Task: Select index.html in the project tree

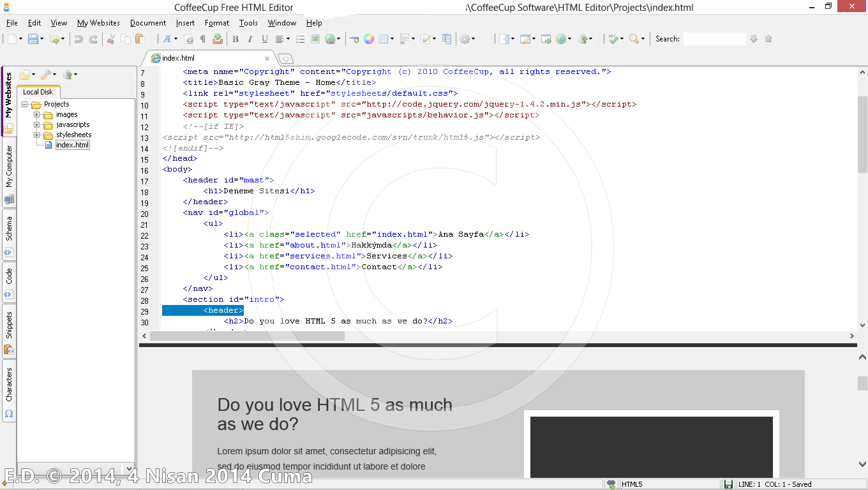Action: (72, 144)
